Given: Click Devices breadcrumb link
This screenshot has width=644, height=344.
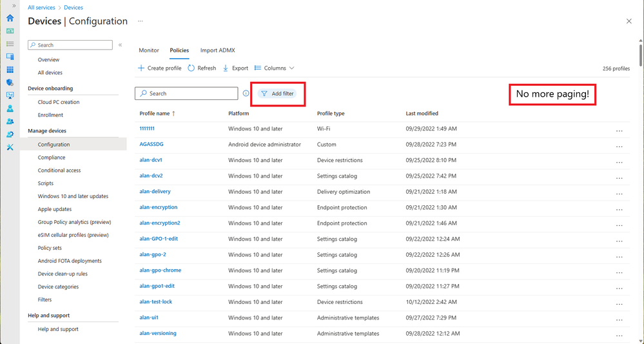Looking at the screenshot, I should pyautogui.click(x=73, y=7).
